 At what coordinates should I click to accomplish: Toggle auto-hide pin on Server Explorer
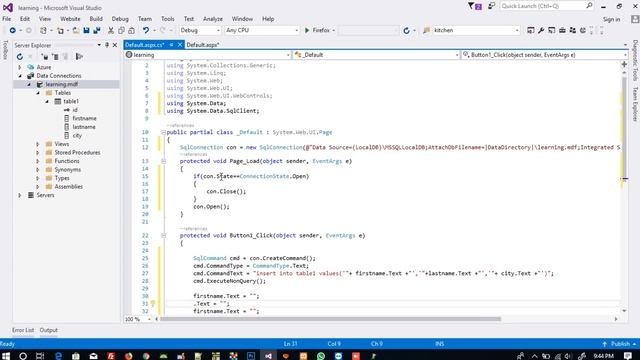pos(107,45)
